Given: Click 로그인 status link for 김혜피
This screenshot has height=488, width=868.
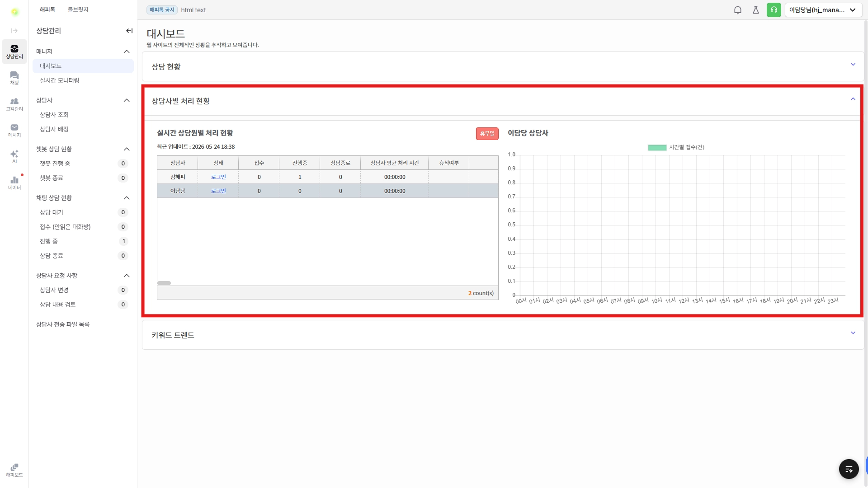Looking at the screenshot, I should (x=218, y=177).
